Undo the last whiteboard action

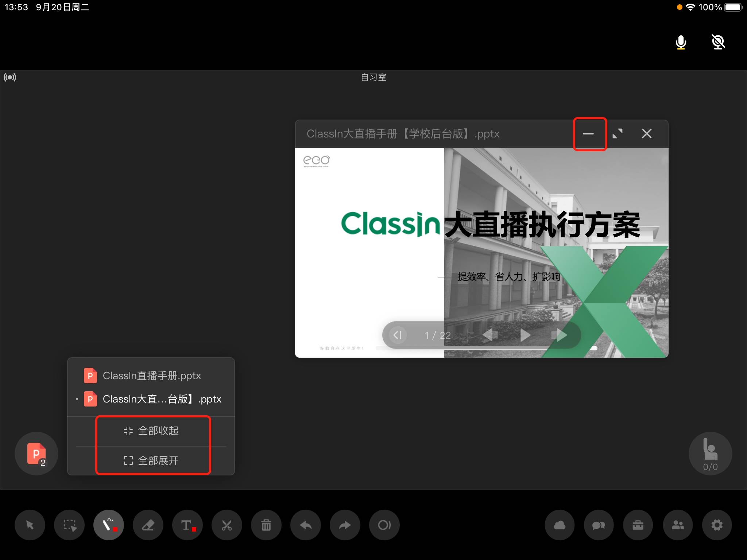(306, 525)
